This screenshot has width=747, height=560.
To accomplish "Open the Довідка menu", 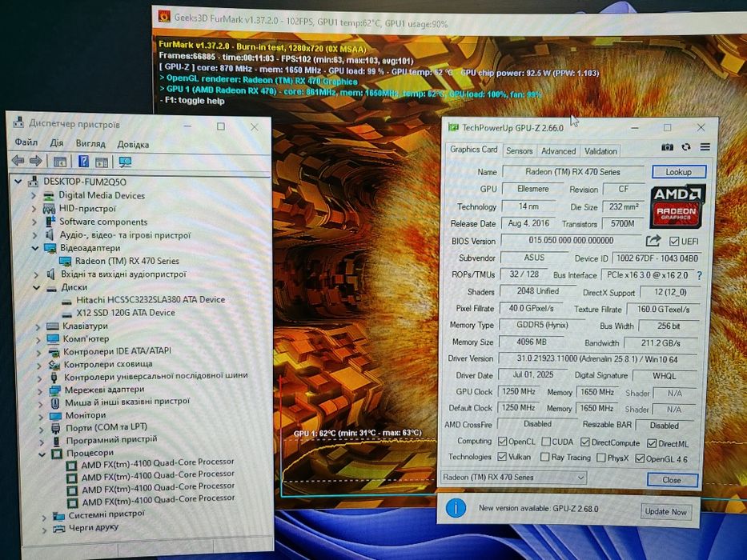I will pos(133,144).
